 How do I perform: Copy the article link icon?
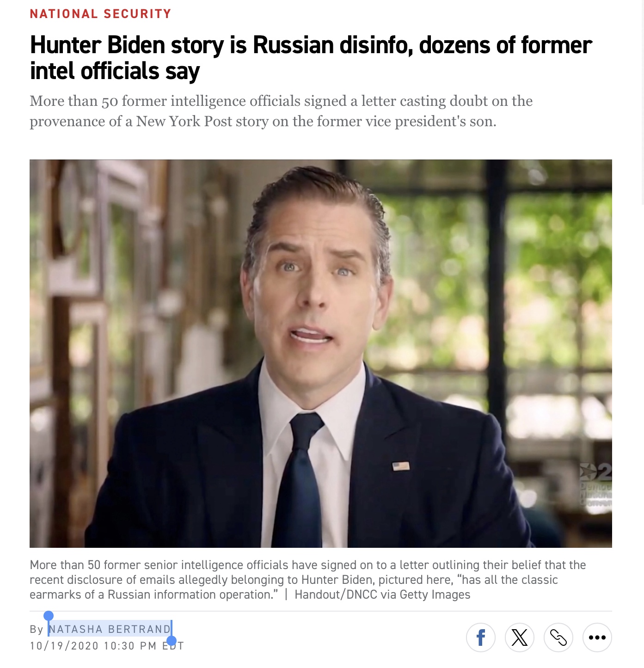click(558, 637)
